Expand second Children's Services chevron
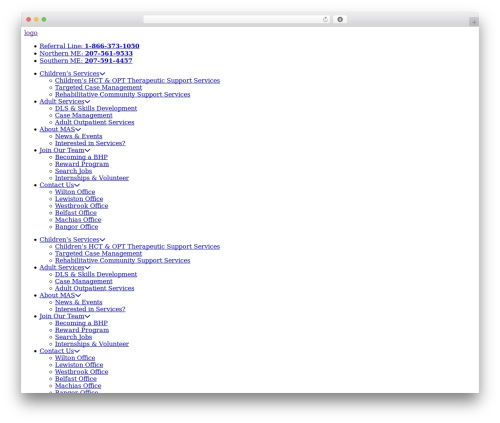Screen dimensions: 500x423 [102, 240]
